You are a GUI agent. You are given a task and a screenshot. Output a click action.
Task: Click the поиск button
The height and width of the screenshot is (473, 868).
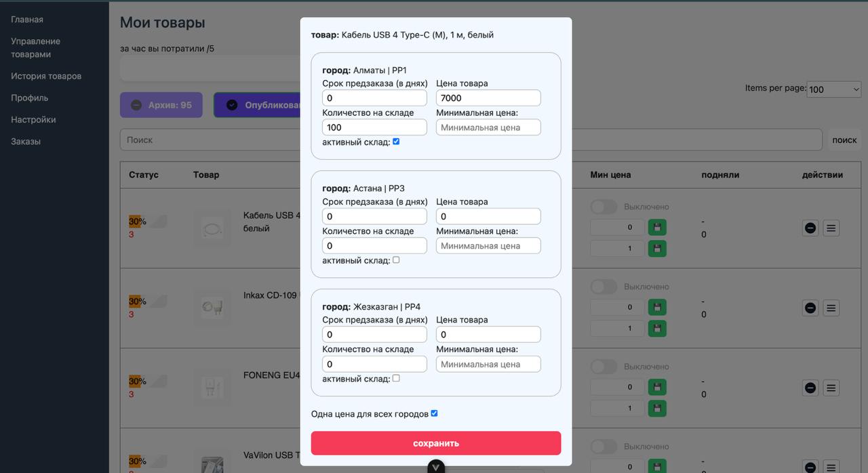[844, 140]
